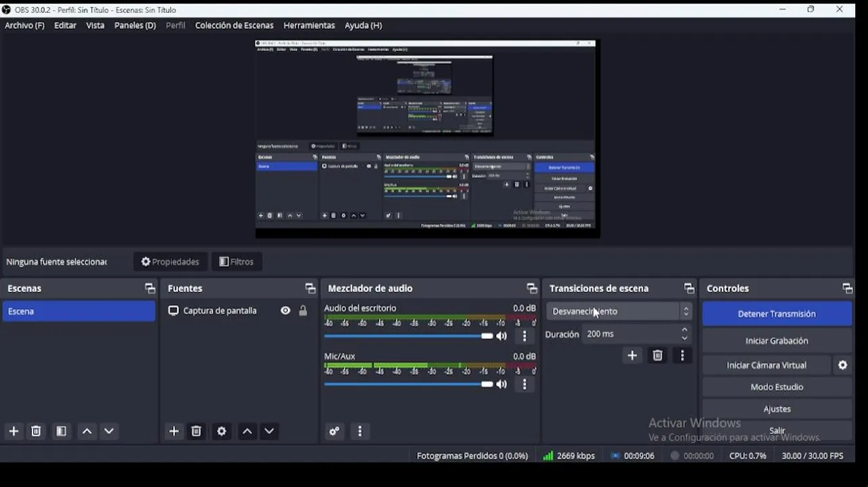Screen dimensions: 868x487
Task: Open the Vista menu
Action: 95,25
